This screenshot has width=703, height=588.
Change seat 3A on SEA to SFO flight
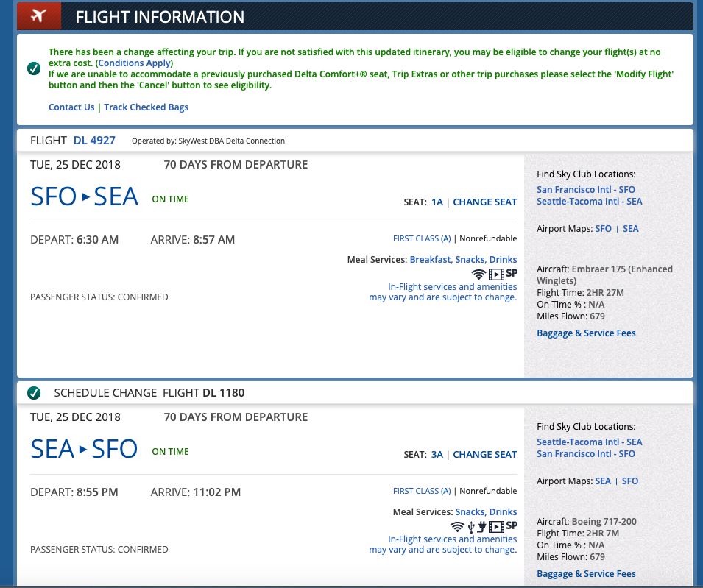(x=484, y=455)
